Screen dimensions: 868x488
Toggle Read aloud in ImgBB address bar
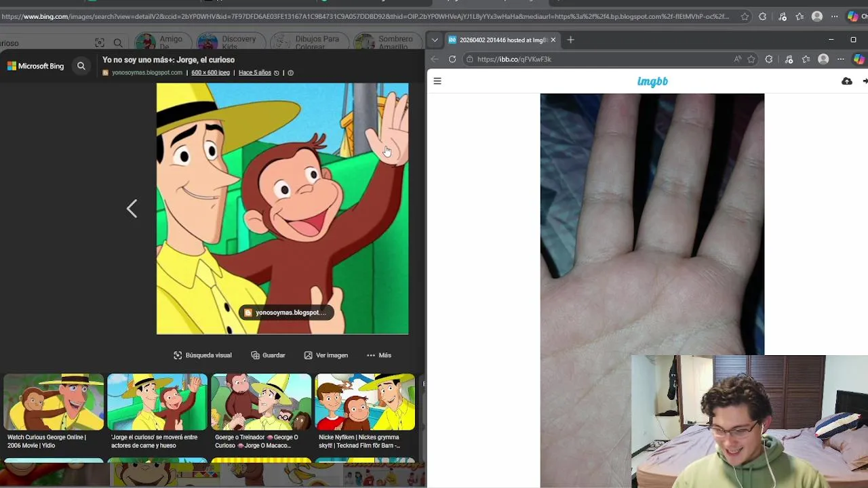click(x=738, y=59)
